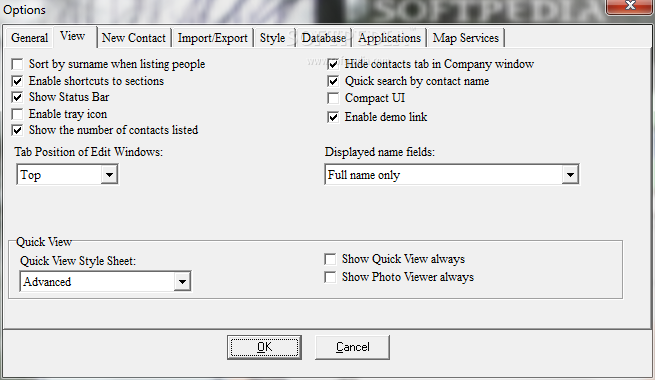Screen dimensions: 655x380
Task: Expand the Tab Position dropdown arrow
Action: point(109,175)
